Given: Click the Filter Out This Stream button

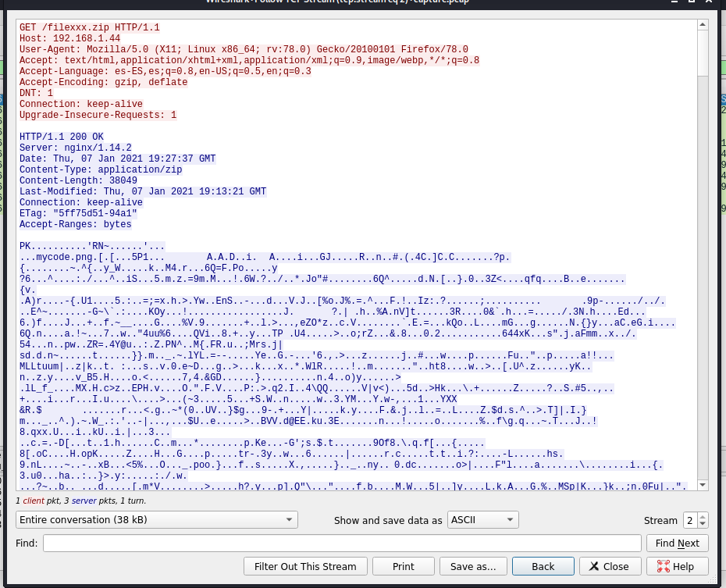Looking at the screenshot, I should (x=305, y=566).
